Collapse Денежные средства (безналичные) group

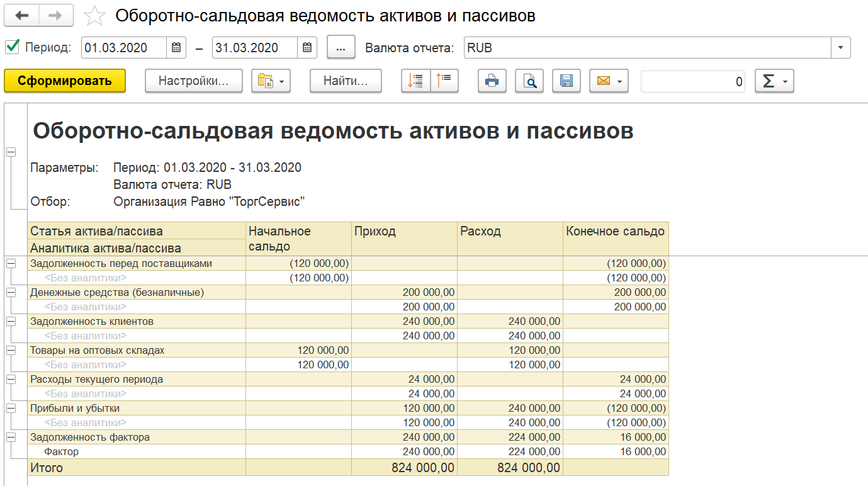tap(10, 293)
